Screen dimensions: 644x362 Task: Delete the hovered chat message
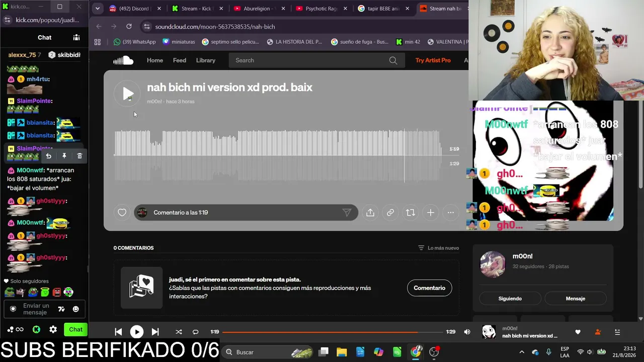[79, 156]
